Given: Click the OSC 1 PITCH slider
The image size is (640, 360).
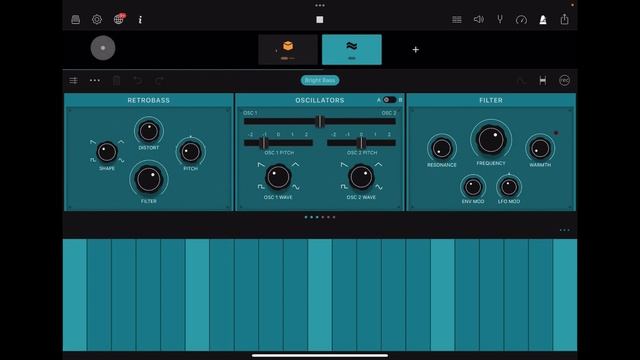Looking at the screenshot, I should point(278,143).
